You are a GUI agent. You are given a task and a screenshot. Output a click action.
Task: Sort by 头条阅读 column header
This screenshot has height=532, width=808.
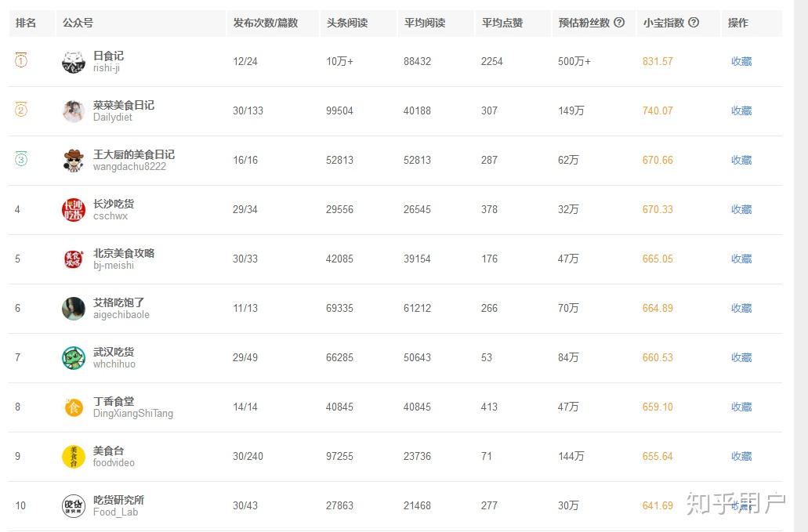click(x=347, y=23)
